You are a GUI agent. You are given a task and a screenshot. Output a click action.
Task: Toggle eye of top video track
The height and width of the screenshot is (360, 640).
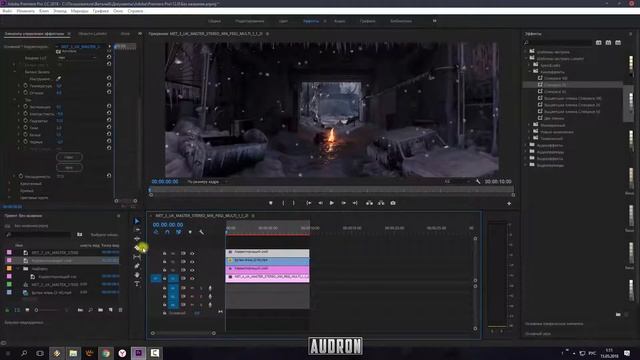tap(192, 253)
